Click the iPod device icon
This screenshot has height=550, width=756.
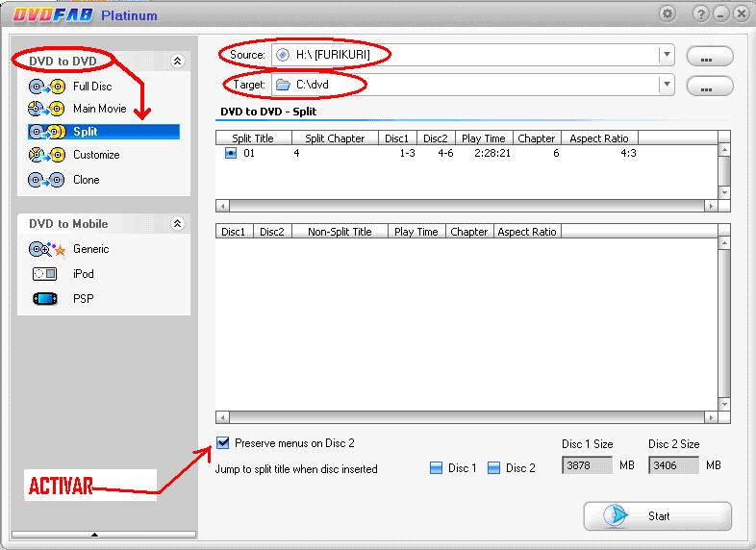coord(45,274)
